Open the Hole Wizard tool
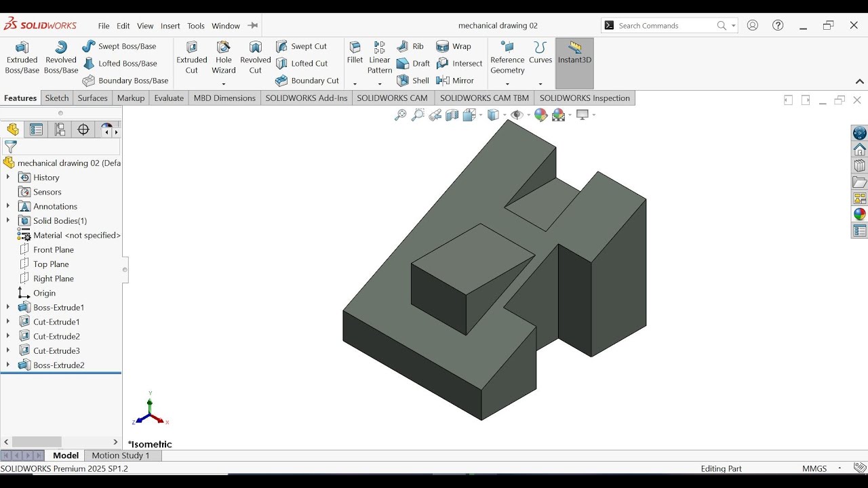The image size is (868, 488). [224, 58]
